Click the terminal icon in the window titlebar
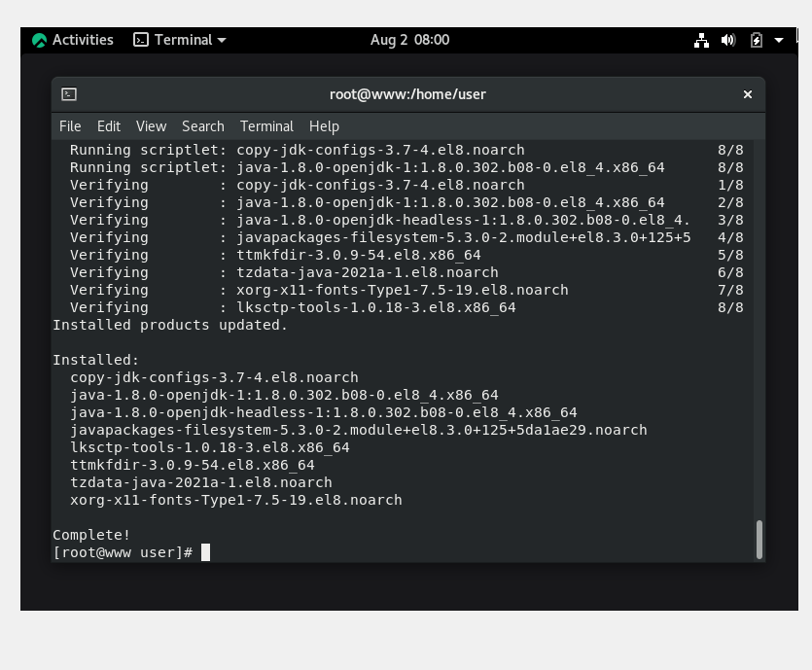 [x=69, y=94]
